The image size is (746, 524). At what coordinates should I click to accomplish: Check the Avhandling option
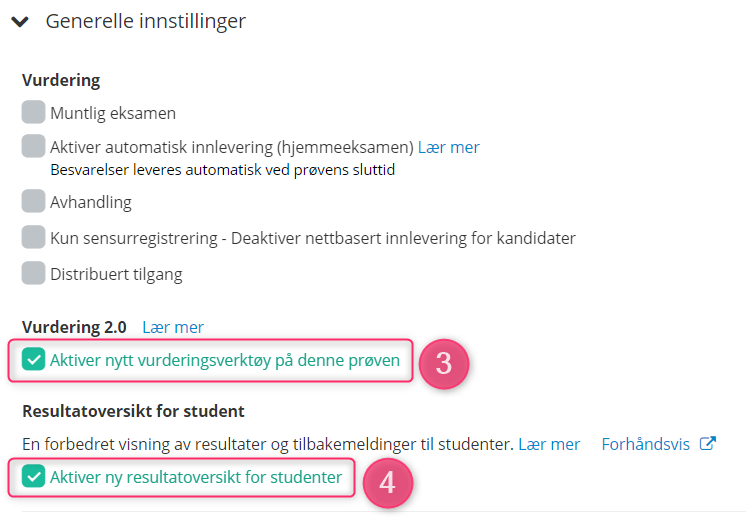[x=33, y=201]
